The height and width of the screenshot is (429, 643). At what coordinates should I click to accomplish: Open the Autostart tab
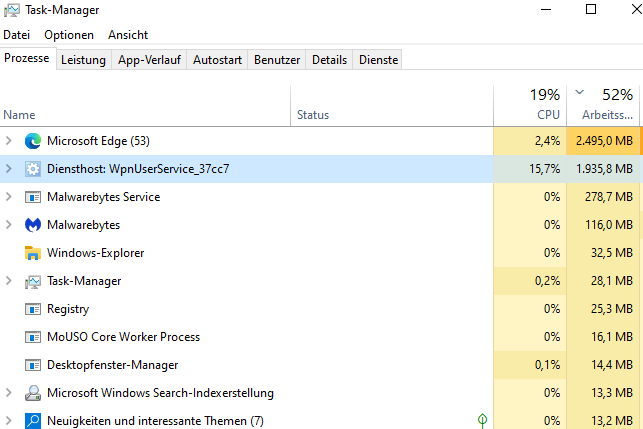point(217,60)
